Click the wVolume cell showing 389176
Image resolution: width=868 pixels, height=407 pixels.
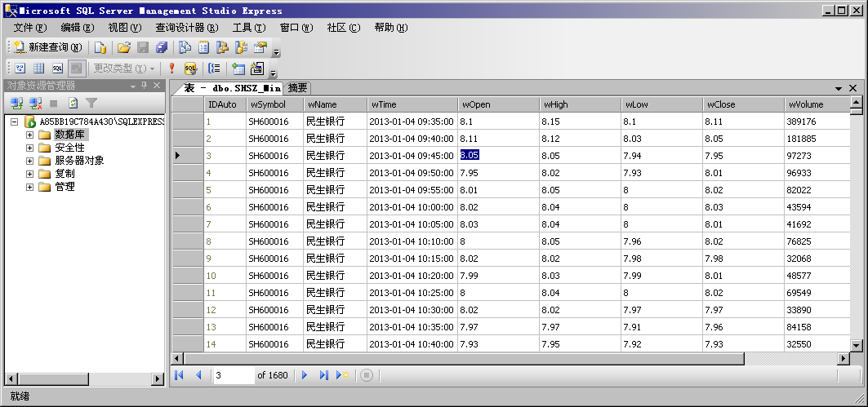coord(816,121)
